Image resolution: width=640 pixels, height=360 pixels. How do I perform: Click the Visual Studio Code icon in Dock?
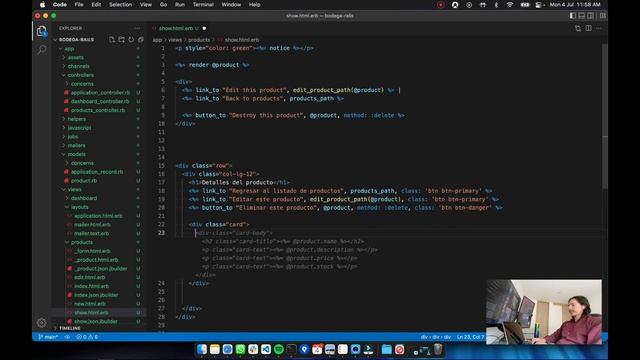pos(266,349)
